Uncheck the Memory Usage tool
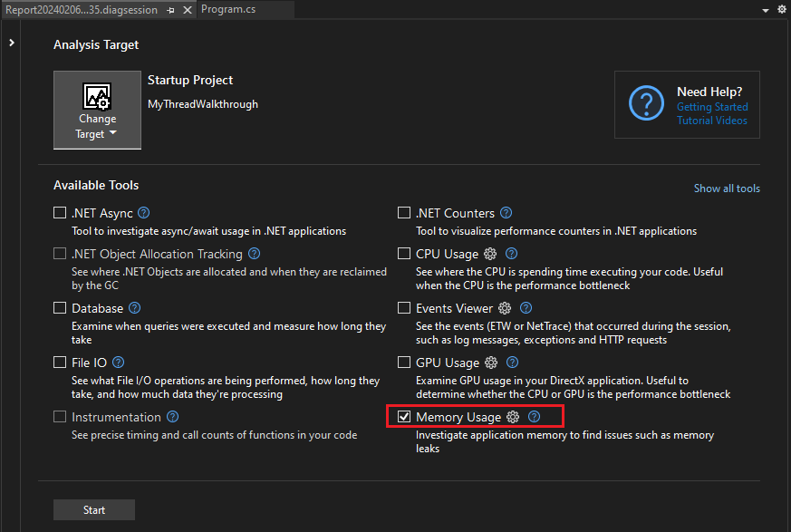Viewport: 791px width, 532px height. tap(403, 417)
